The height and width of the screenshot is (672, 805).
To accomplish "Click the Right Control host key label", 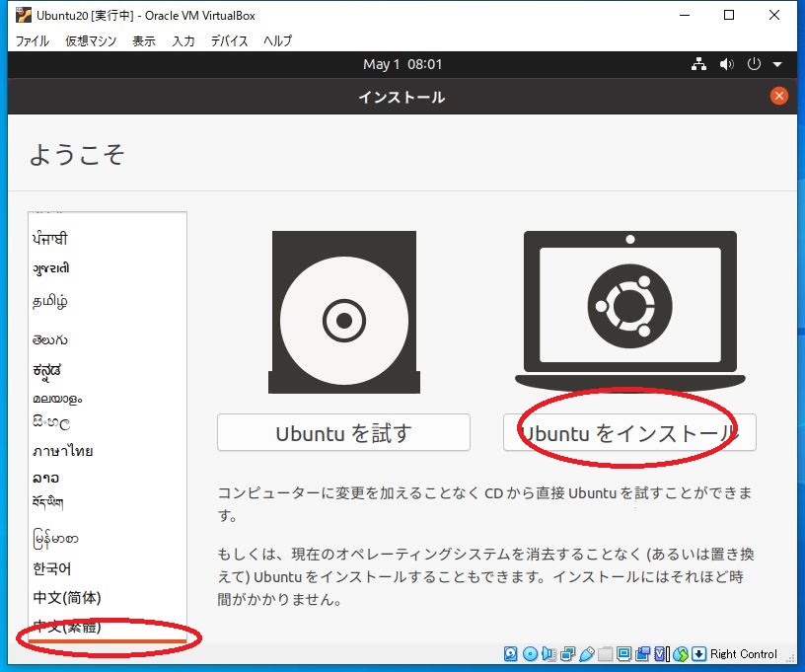I will click(x=744, y=653).
